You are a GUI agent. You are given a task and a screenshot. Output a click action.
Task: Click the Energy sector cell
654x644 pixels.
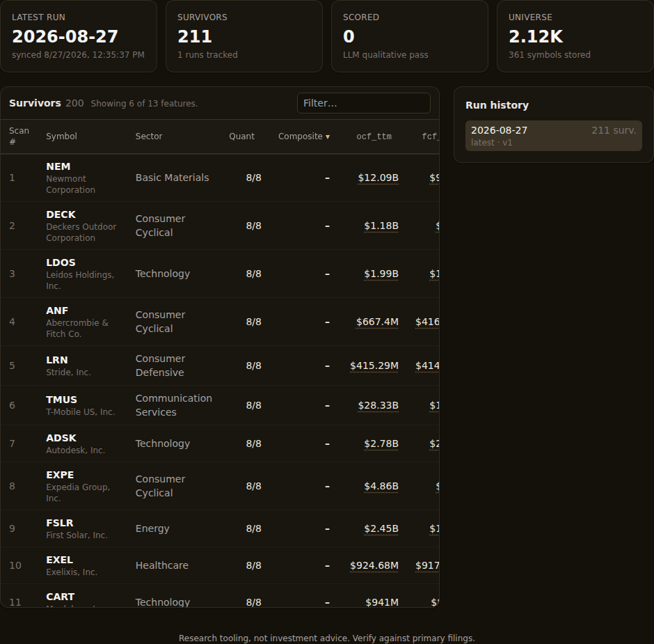[x=152, y=528]
